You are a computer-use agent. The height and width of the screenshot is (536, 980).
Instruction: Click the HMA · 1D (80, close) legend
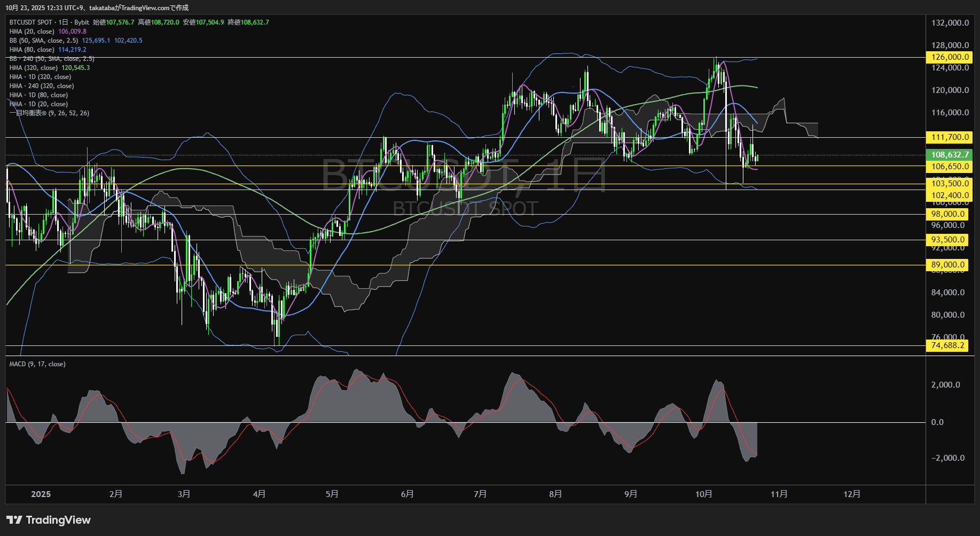[x=38, y=95]
